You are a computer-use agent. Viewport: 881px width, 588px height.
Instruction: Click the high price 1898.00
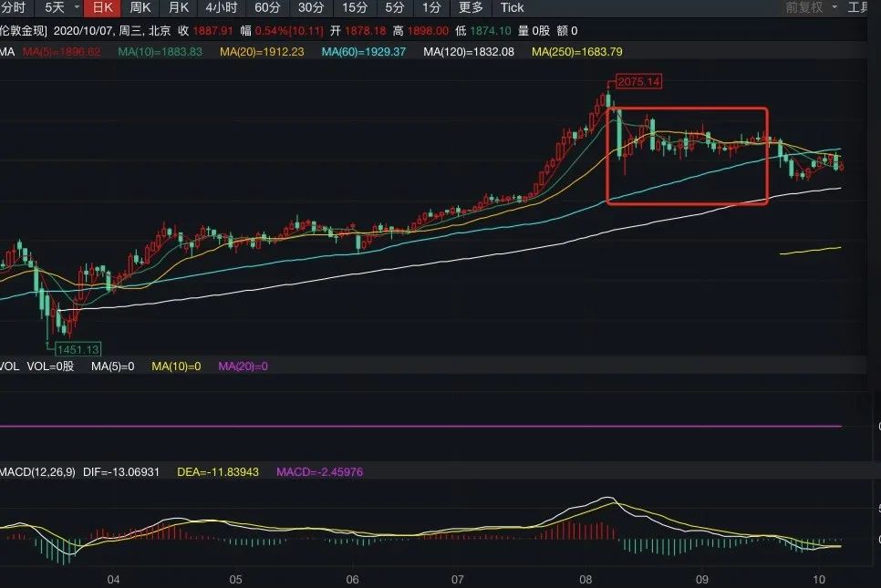coord(428,31)
